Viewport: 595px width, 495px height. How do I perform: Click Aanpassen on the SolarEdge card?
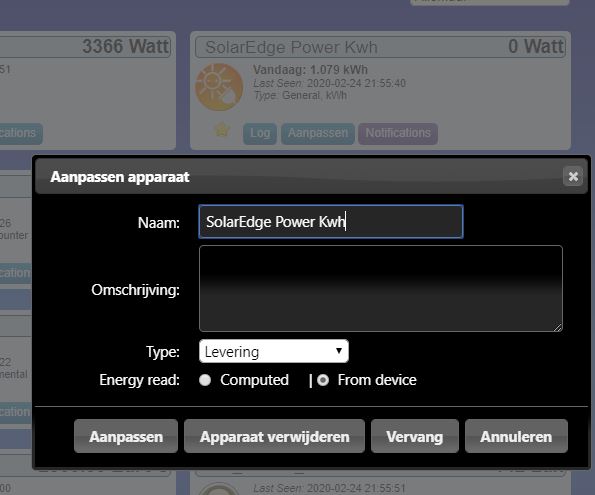pyautogui.click(x=318, y=133)
